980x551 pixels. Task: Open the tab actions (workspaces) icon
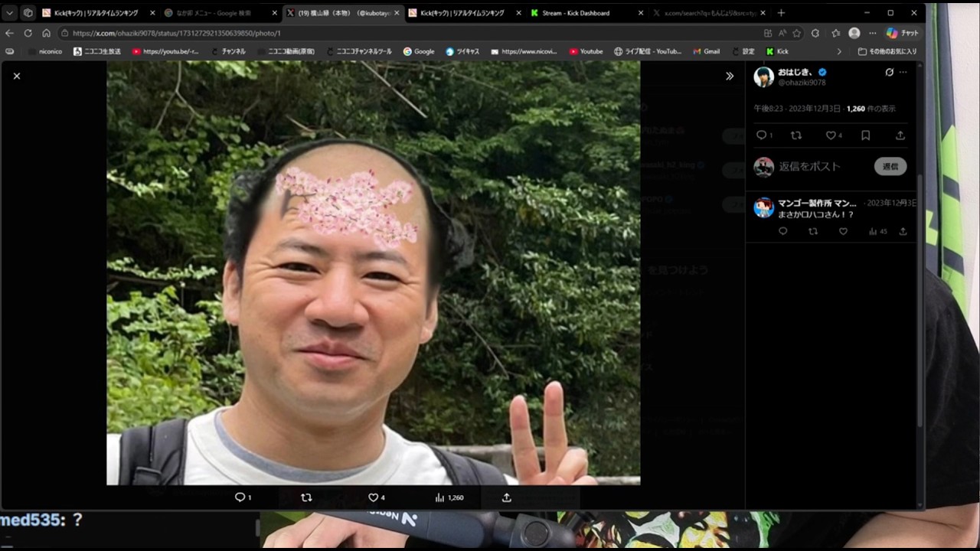[28, 13]
